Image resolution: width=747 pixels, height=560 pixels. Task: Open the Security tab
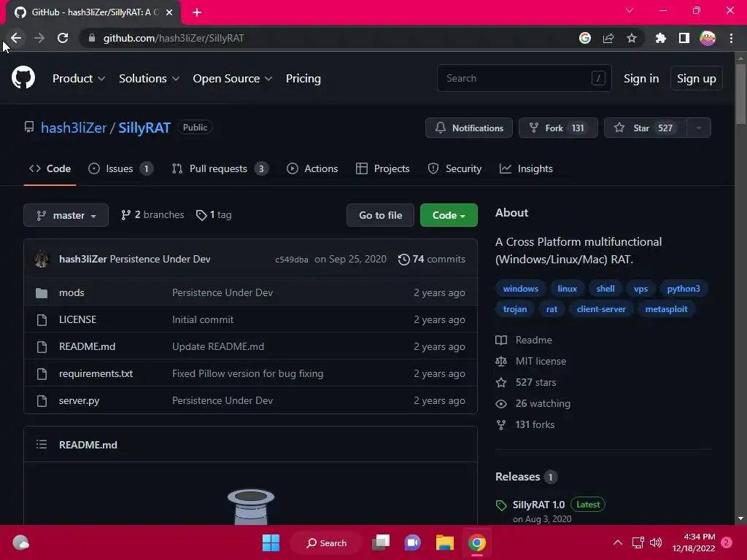pyautogui.click(x=455, y=168)
